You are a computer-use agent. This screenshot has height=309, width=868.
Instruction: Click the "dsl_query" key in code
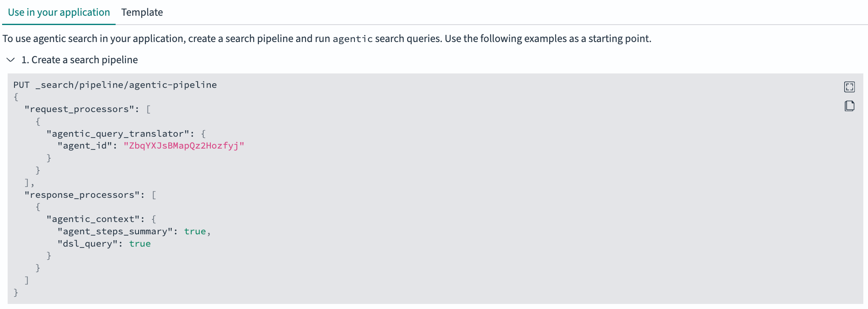[x=87, y=244]
